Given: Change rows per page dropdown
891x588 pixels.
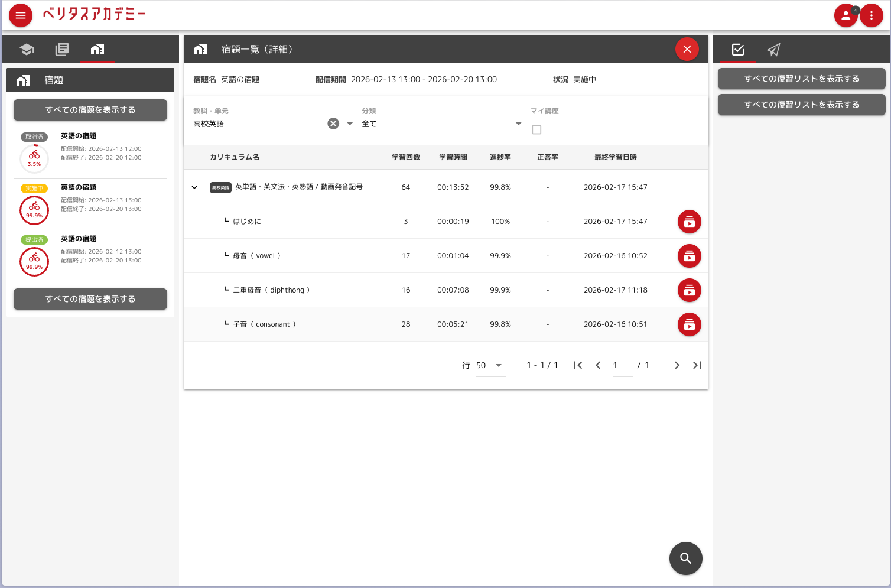Looking at the screenshot, I should (490, 365).
